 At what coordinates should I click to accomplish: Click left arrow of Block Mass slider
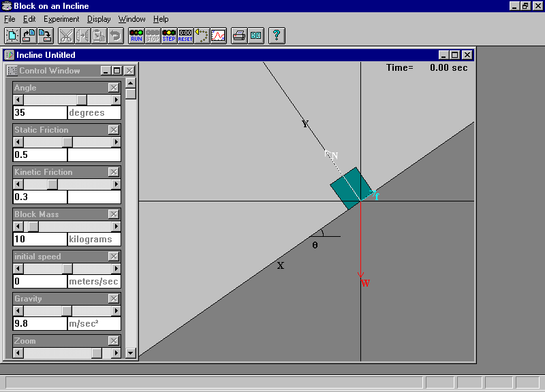pos(18,227)
